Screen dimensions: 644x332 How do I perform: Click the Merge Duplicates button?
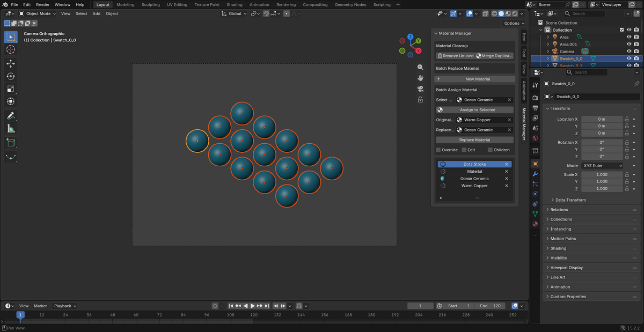click(495, 56)
